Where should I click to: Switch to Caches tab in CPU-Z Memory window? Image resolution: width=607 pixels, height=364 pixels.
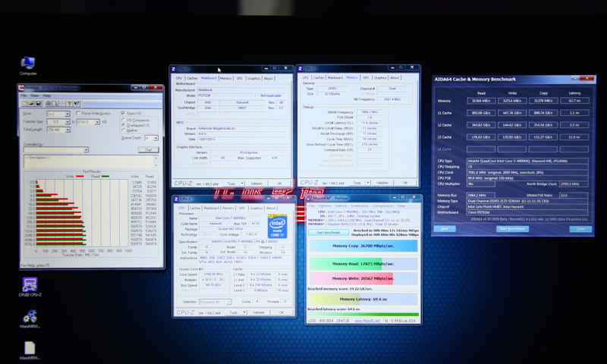point(319,78)
